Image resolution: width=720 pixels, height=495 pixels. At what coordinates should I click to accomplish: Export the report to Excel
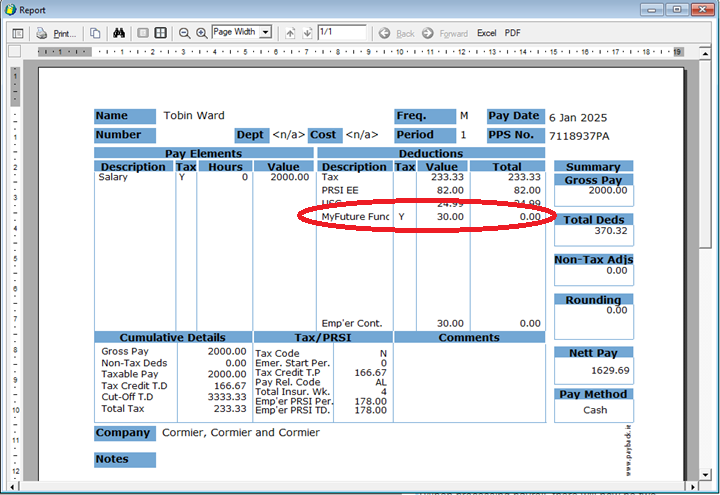(486, 33)
